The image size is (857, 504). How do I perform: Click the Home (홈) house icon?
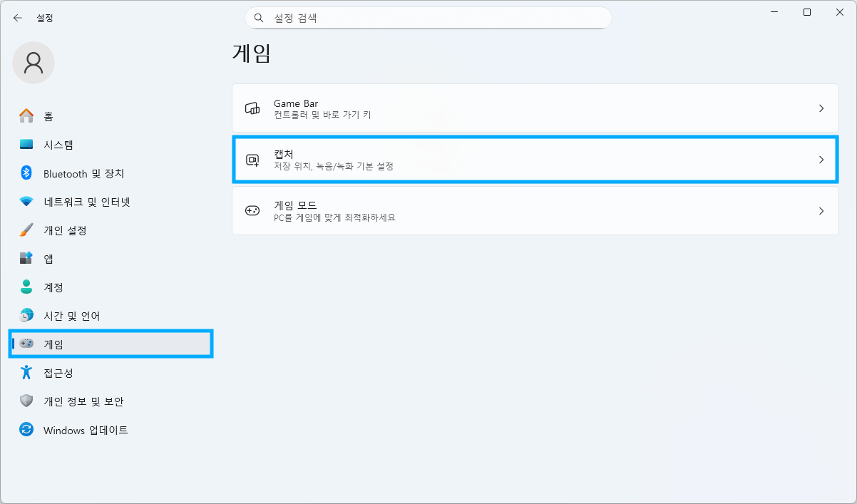point(26,116)
